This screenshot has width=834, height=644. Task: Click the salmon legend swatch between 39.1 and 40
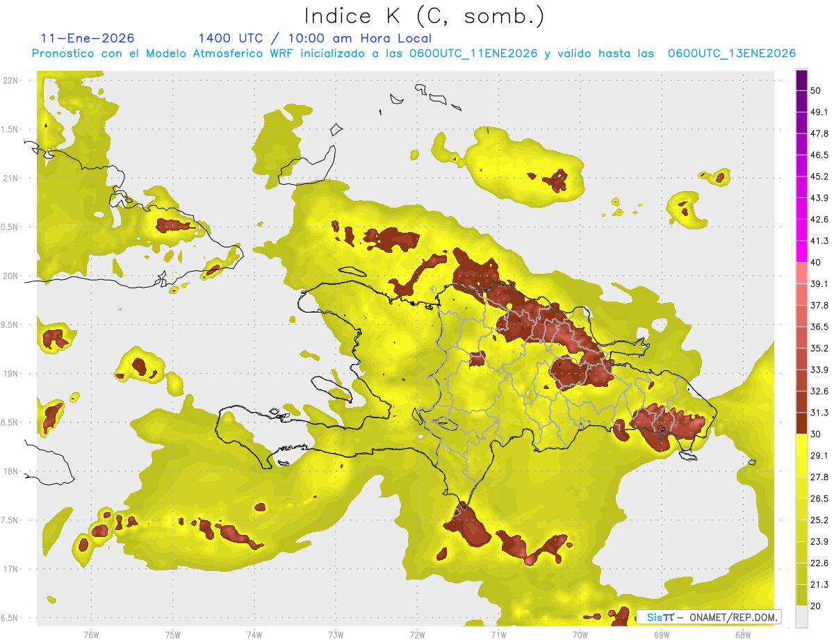point(801,273)
